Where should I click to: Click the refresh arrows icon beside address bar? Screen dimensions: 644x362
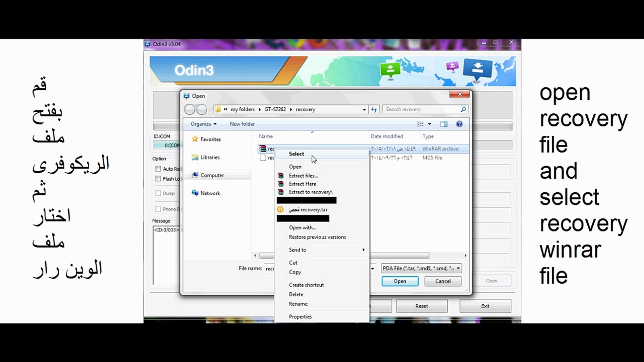(x=374, y=109)
